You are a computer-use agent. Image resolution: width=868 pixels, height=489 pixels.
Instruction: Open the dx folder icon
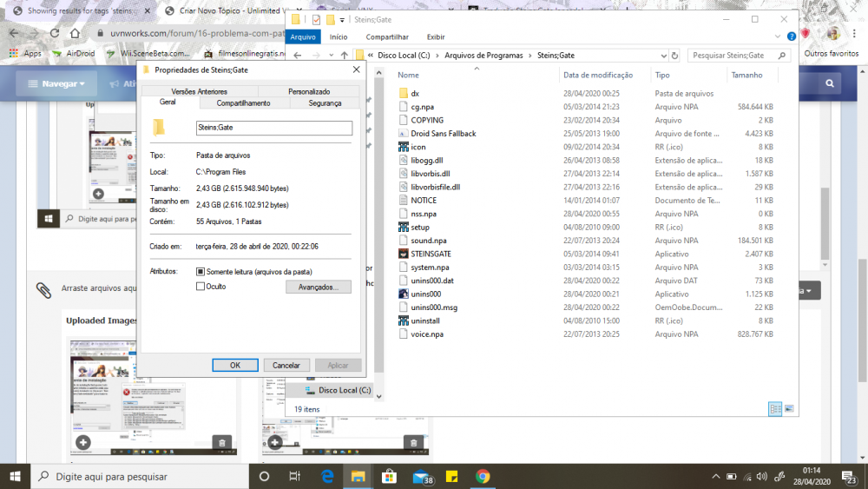tap(404, 94)
